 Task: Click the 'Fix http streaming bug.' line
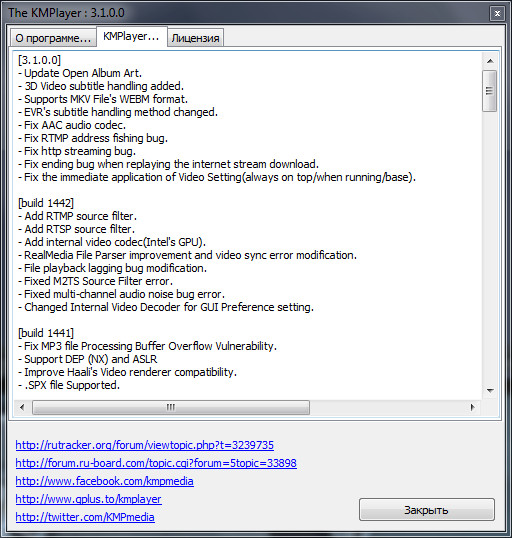click(77, 151)
